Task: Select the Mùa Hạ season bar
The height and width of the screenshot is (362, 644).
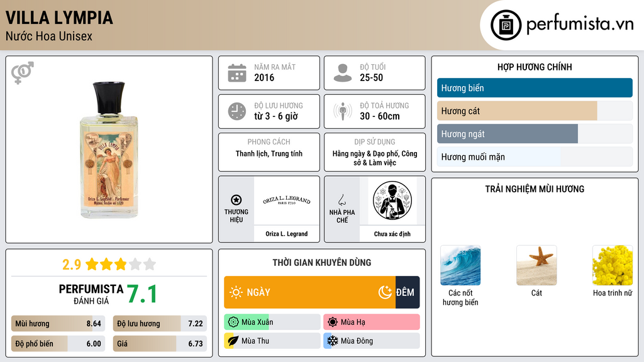Action: [x=372, y=322]
